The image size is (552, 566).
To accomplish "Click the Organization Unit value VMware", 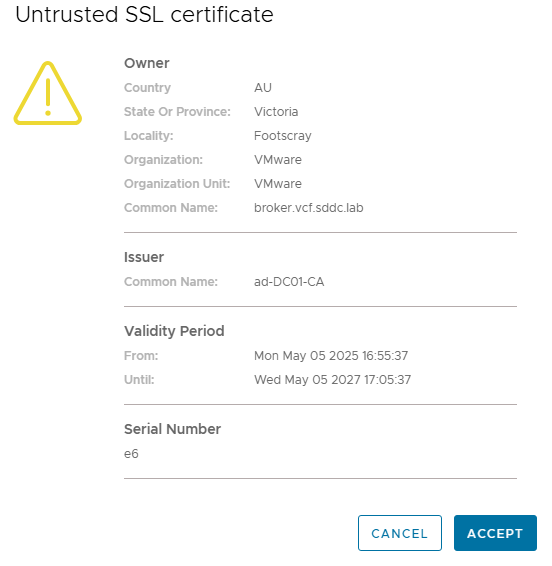I will pos(278,184).
